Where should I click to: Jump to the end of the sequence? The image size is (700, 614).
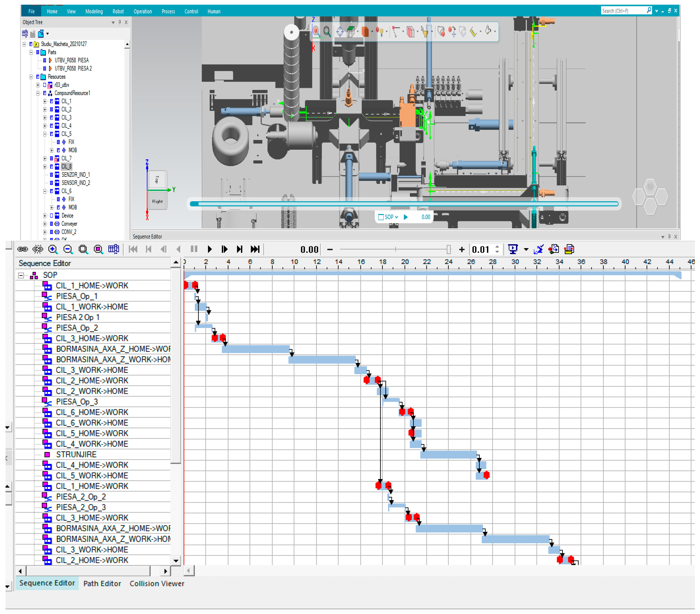click(x=255, y=249)
